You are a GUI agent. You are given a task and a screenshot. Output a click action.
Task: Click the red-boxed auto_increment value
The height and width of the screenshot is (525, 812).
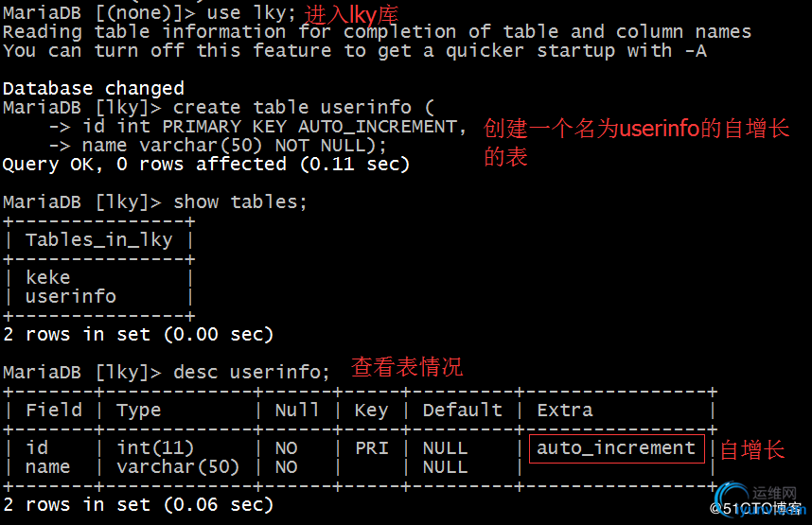click(616, 448)
